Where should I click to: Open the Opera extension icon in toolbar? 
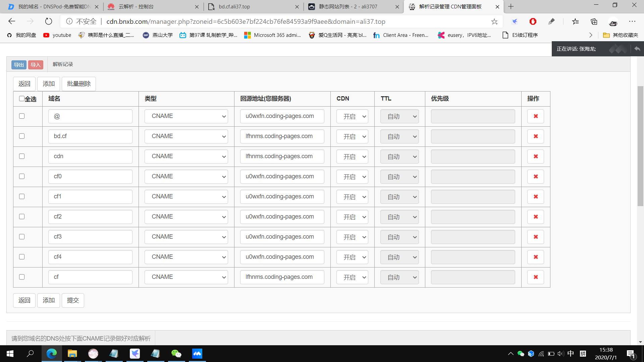[533, 21]
